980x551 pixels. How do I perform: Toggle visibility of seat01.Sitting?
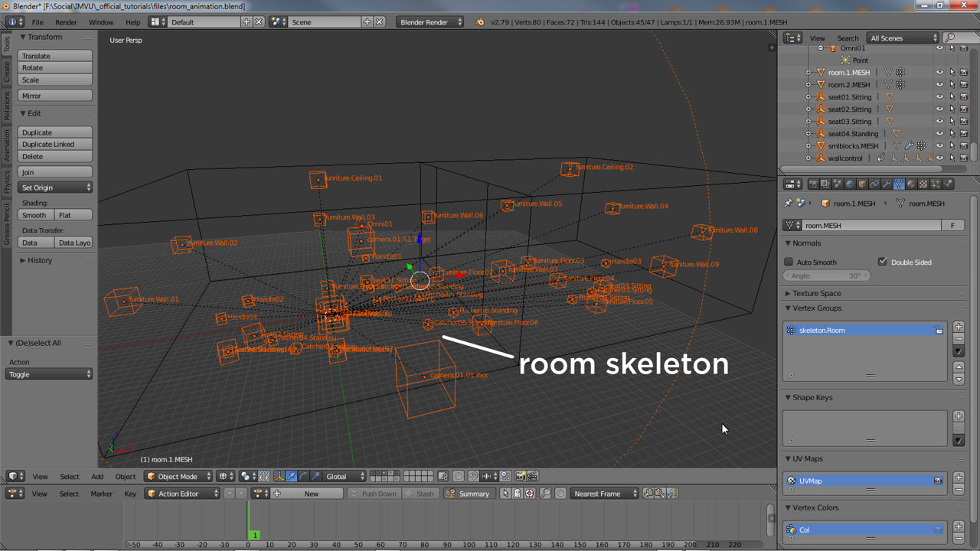939,96
